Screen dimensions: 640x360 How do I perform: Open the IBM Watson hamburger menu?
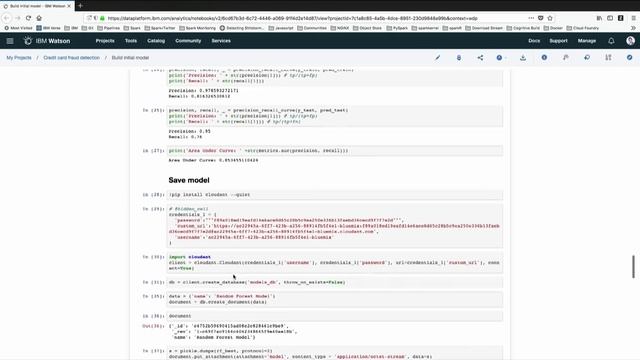(x=10, y=41)
